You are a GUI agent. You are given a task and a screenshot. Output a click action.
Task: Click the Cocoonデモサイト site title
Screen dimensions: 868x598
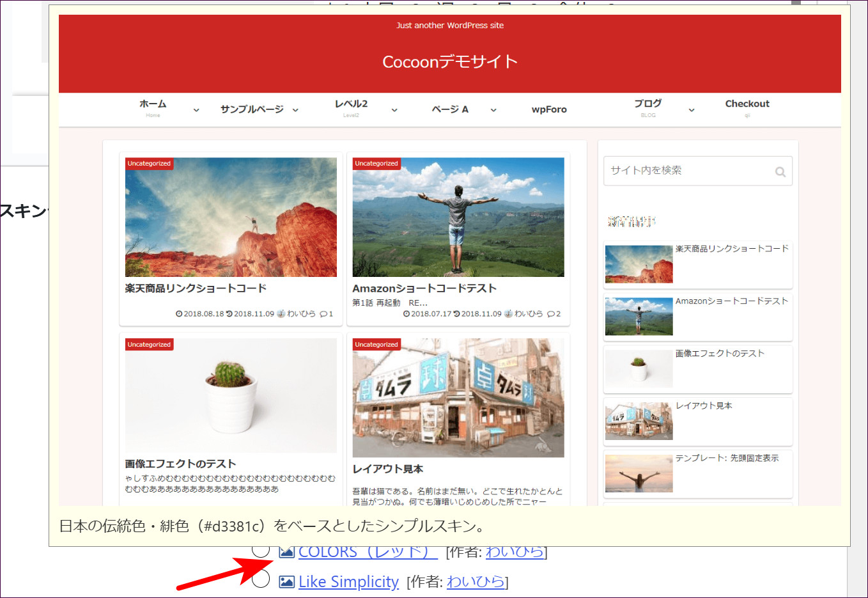[x=450, y=61]
